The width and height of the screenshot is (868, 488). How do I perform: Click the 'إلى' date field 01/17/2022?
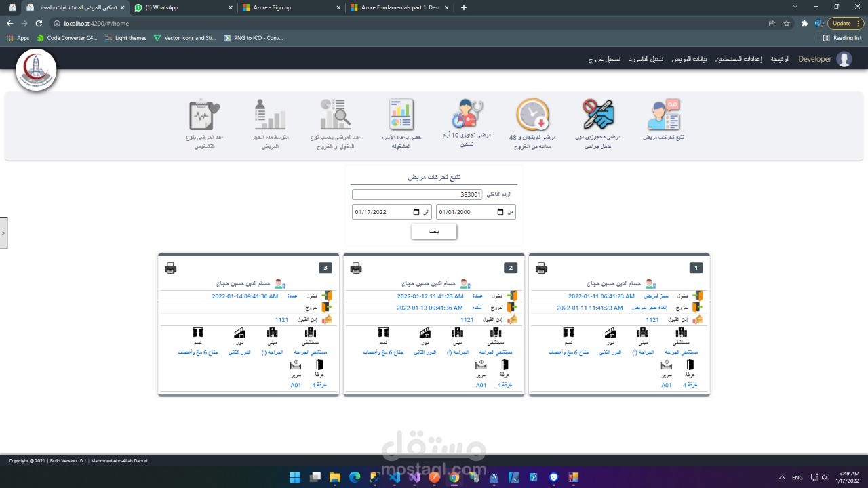(x=391, y=212)
